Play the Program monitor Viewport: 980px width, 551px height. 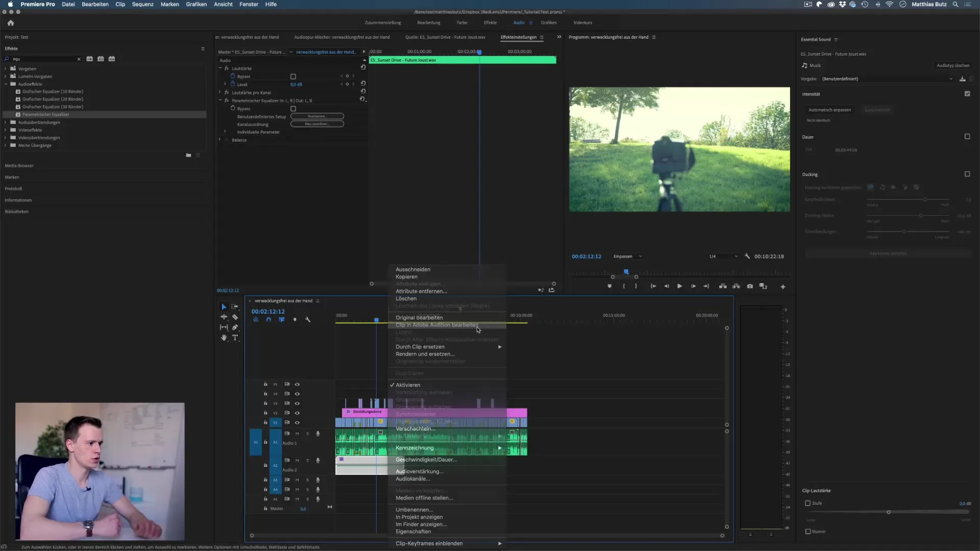[679, 286]
